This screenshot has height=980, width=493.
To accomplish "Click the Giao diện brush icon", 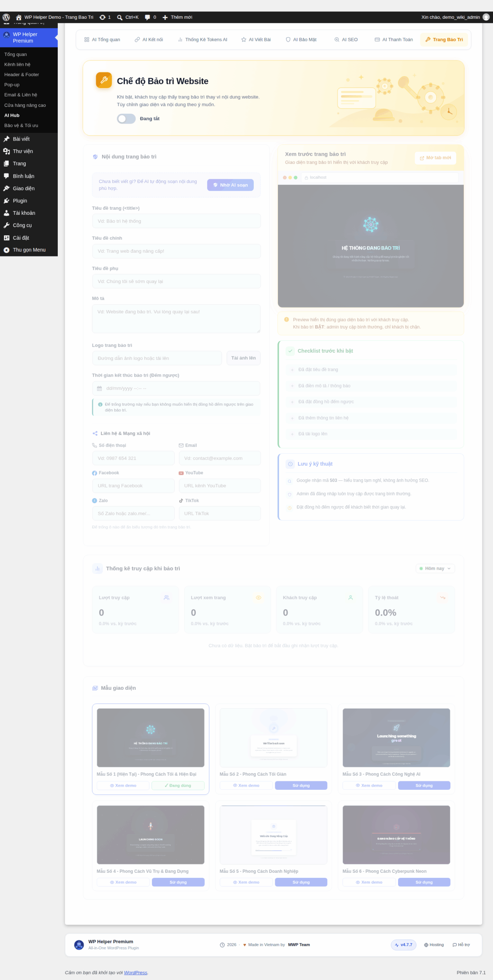I will click(7, 188).
